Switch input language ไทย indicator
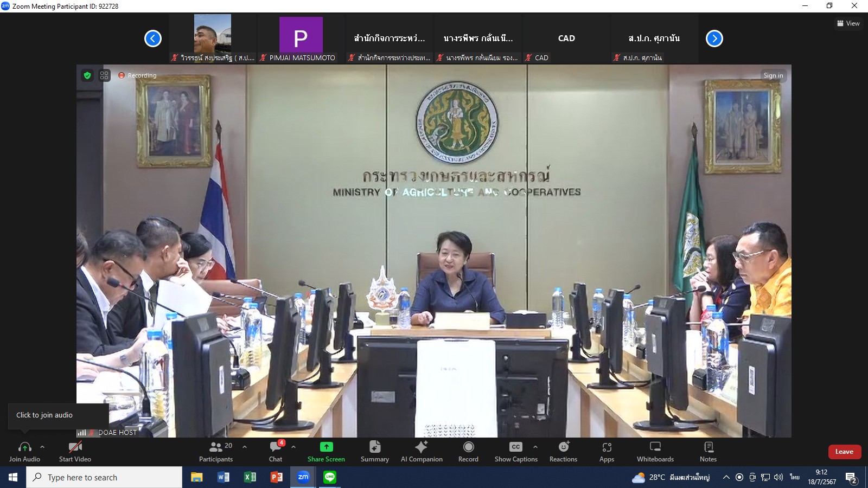The image size is (868, 488). click(794, 477)
